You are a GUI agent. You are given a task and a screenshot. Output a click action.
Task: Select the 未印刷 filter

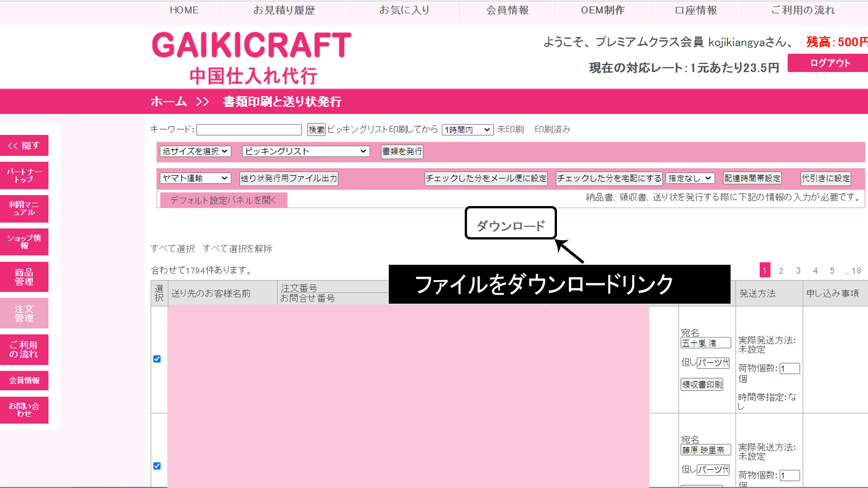510,130
